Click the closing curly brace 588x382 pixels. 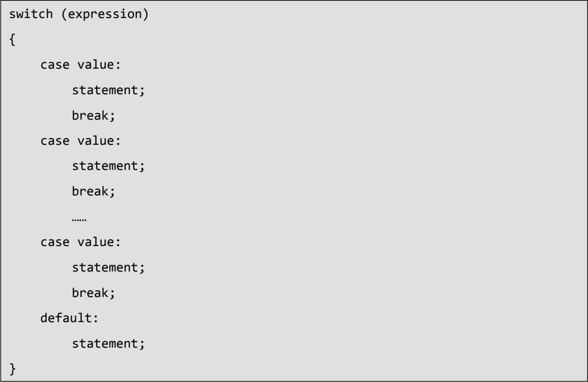[12, 369]
